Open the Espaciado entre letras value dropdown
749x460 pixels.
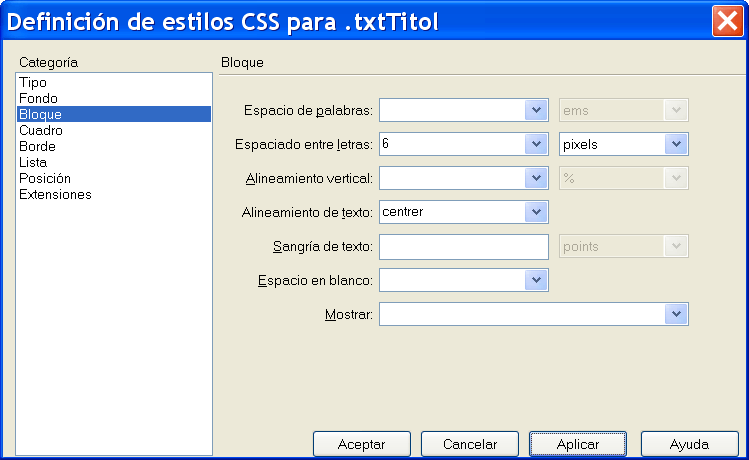(536, 144)
